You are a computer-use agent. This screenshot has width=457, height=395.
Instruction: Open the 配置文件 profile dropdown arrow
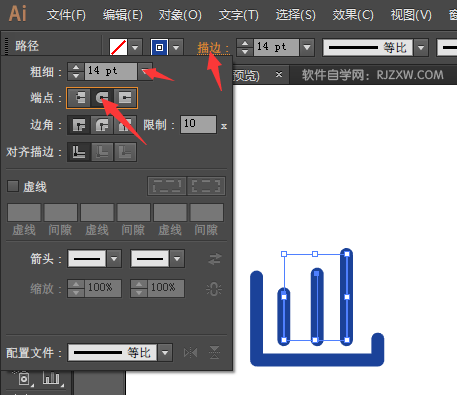(x=165, y=353)
